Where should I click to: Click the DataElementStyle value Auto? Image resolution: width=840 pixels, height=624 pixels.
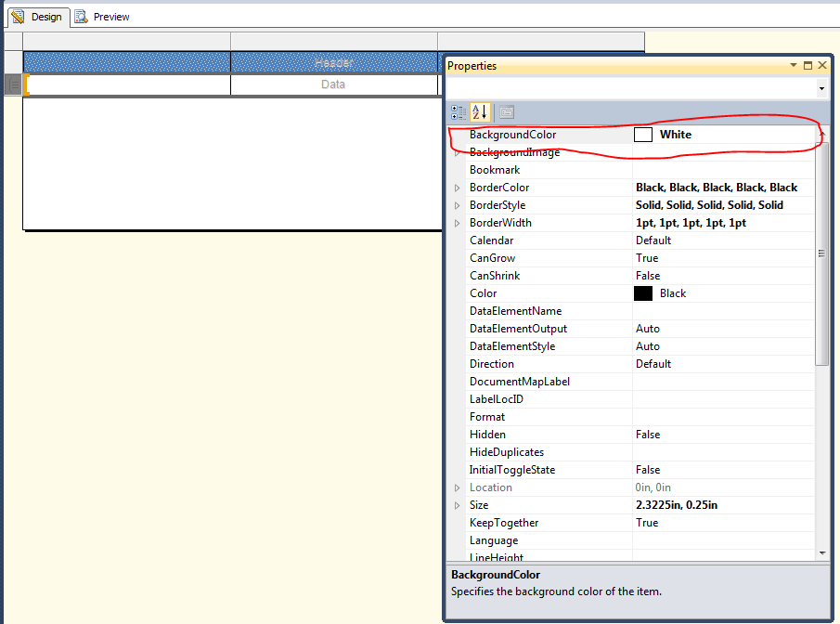point(647,346)
